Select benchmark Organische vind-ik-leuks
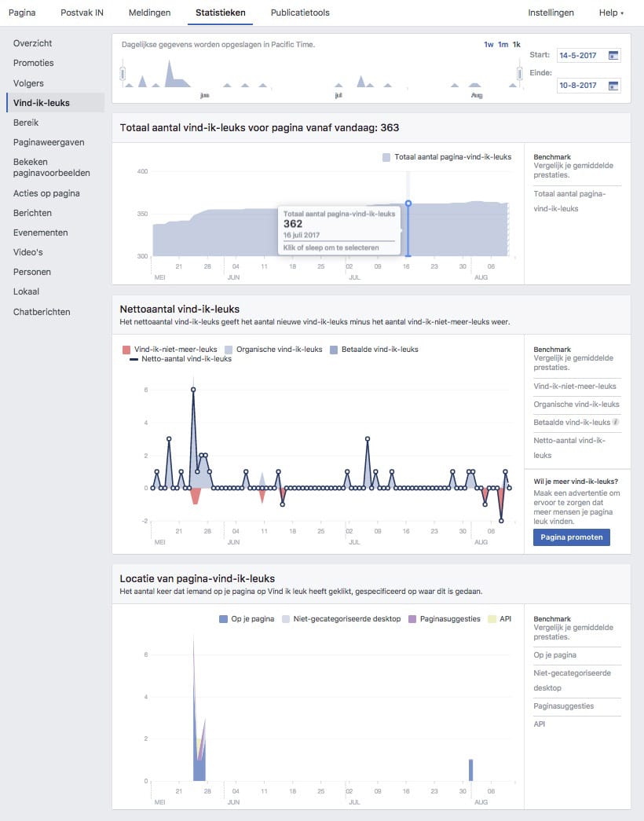The height and width of the screenshot is (821, 644). (x=576, y=405)
